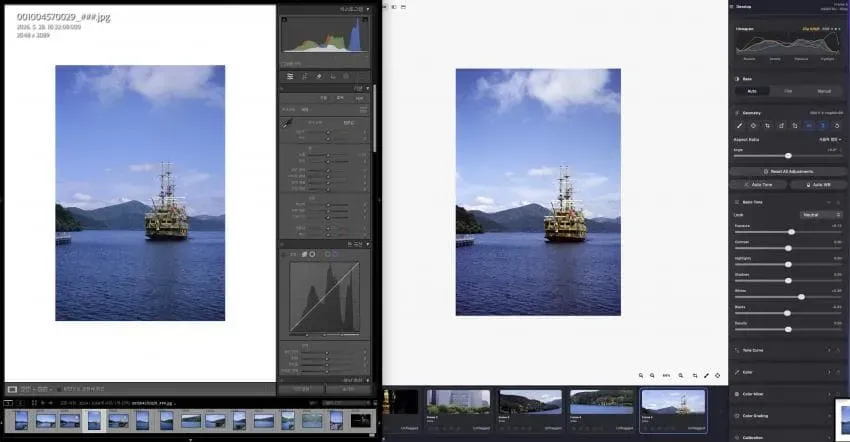Open the Look Neutral dropdown
The image size is (850, 442).
pos(821,215)
